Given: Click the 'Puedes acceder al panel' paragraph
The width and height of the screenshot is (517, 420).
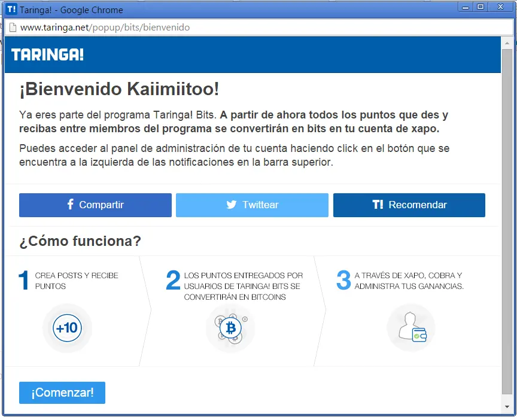Looking at the screenshot, I should pos(234,156).
